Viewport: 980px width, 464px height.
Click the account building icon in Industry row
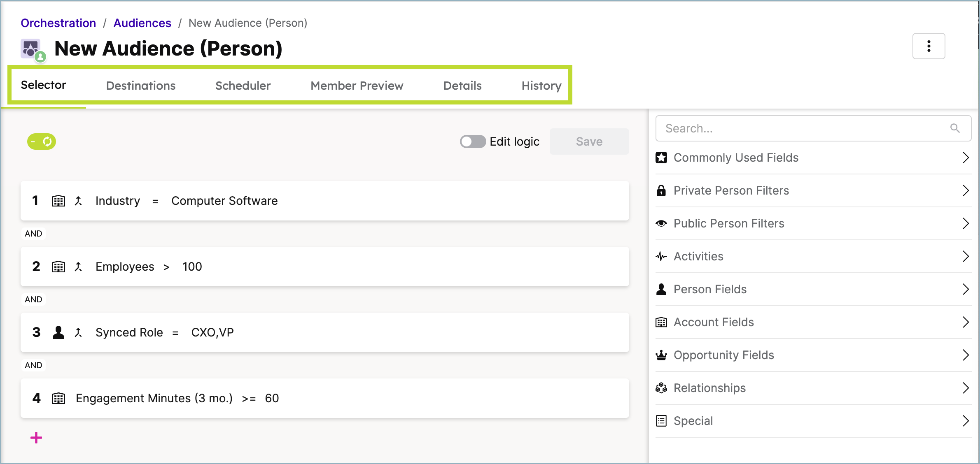[58, 201]
